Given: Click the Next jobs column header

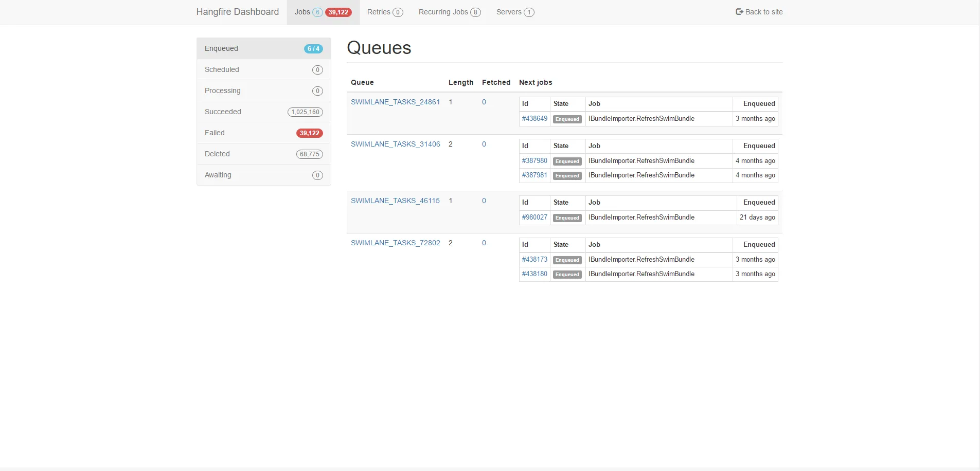Looking at the screenshot, I should tap(536, 82).
